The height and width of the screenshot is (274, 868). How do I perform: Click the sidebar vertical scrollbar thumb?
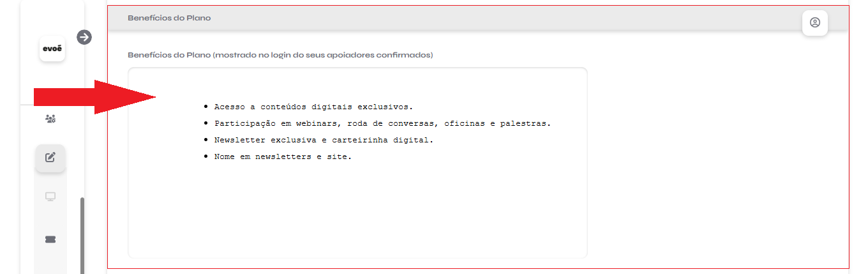(82, 236)
